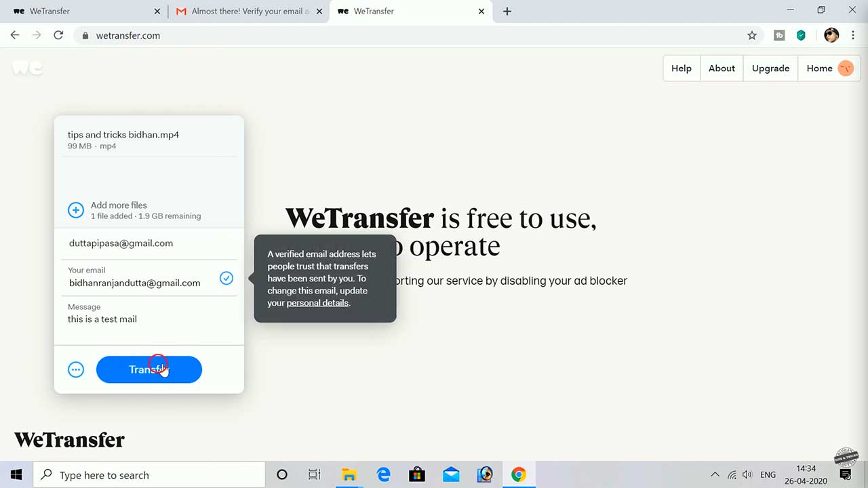Click the Transfer button
868x488 pixels.
coord(149,369)
